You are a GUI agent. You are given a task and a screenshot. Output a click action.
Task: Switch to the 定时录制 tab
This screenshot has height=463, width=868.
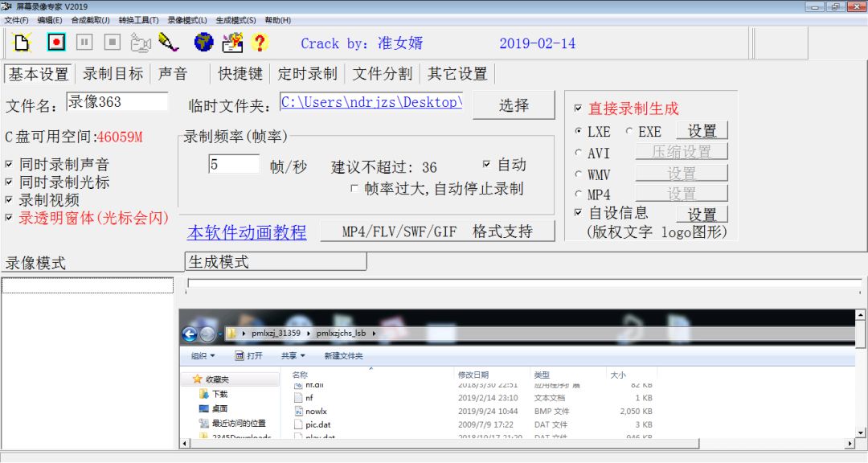307,74
